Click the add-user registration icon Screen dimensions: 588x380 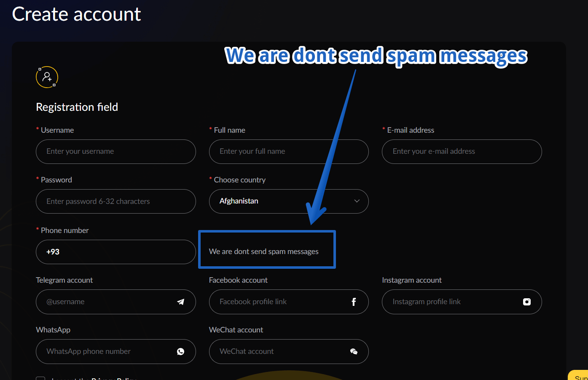click(x=47, y=77)
